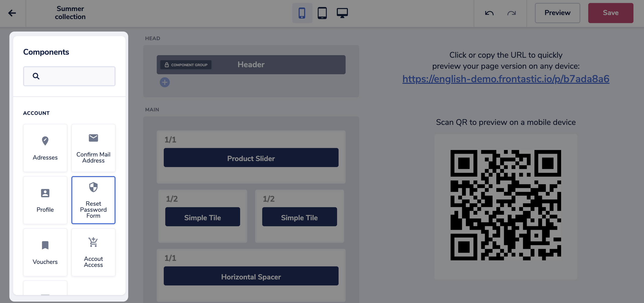Save the page
The height and width of the screenshot is (303, 644).
pyautogui.click(x=611, y=13)
